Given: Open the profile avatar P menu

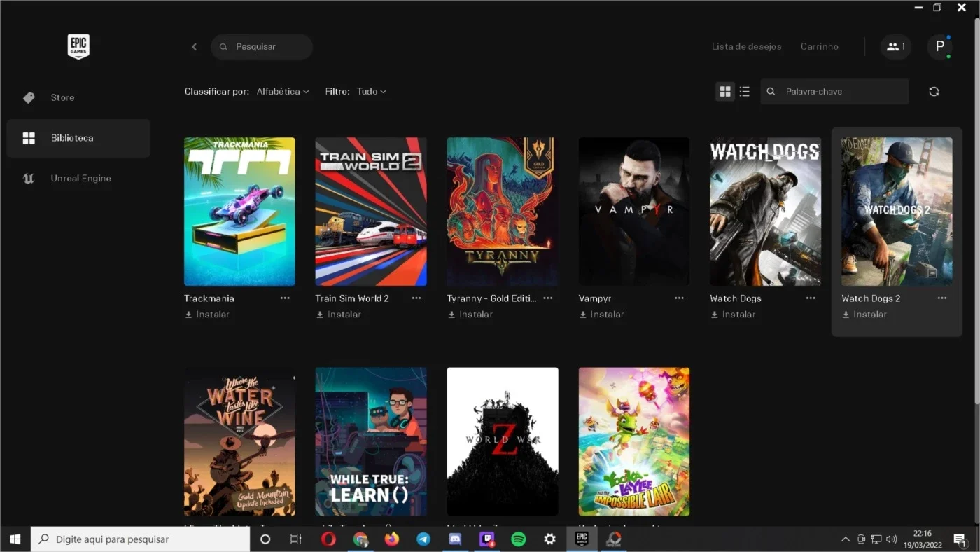Looking at the screenshot, I should coord(939,47).
